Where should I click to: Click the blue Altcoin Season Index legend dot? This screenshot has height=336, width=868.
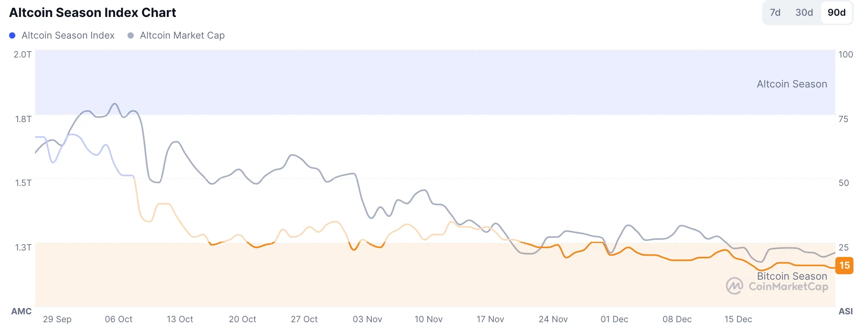coord(11,35)
